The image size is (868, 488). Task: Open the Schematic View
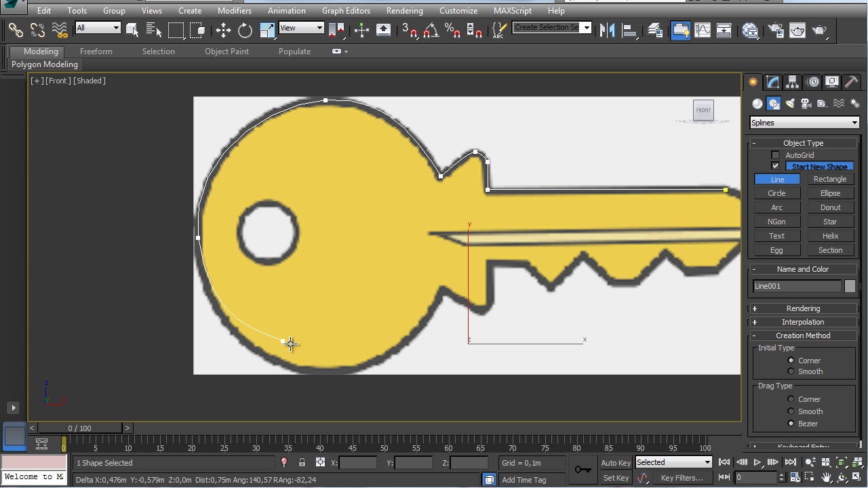(x=724, y=30)
